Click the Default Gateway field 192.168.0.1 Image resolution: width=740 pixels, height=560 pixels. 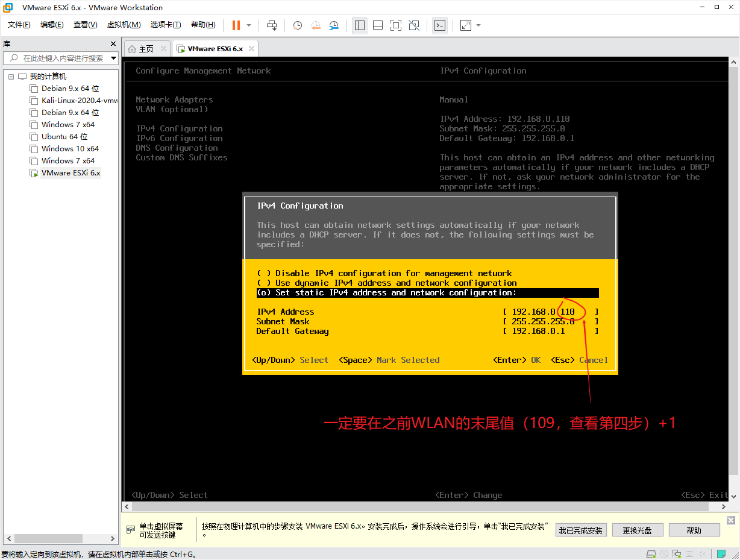(551, 331)
